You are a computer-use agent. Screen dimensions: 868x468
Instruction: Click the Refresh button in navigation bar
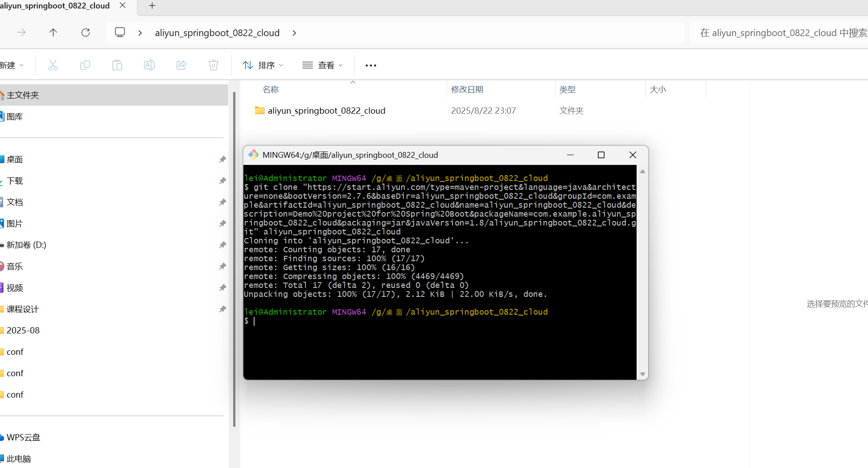point(86,33)
